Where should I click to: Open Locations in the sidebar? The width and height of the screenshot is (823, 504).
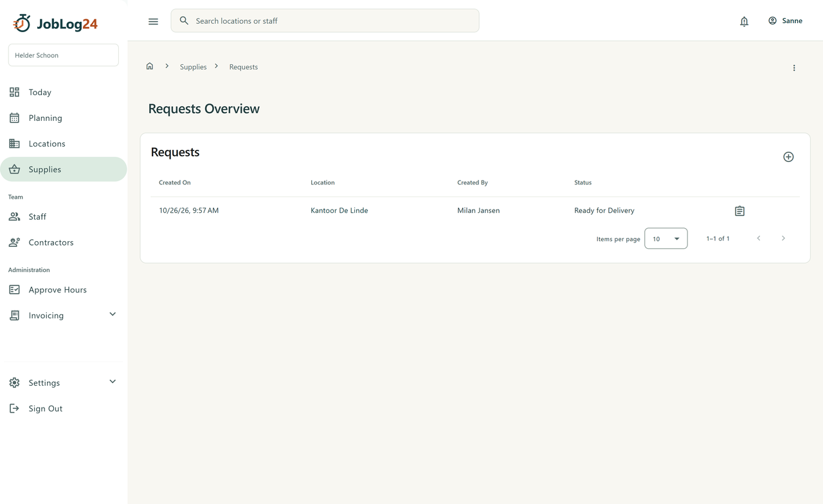pyautogui.click(x=63, y=144)
